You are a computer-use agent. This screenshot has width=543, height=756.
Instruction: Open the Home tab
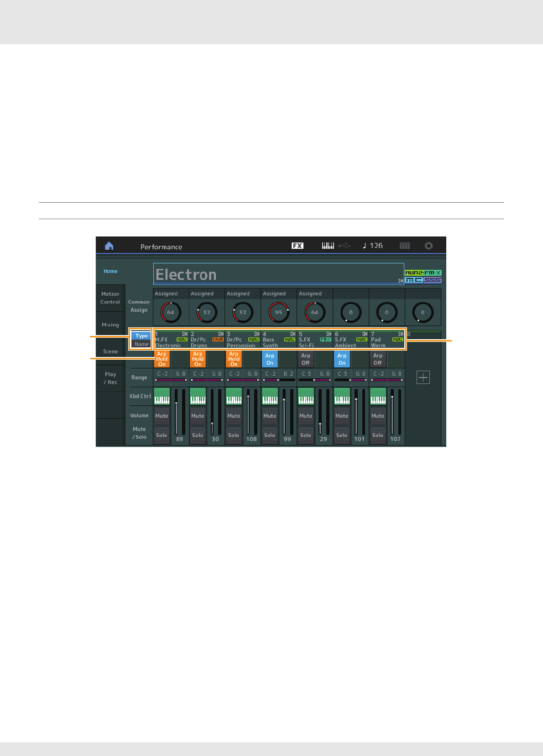[x=110, y=271]
